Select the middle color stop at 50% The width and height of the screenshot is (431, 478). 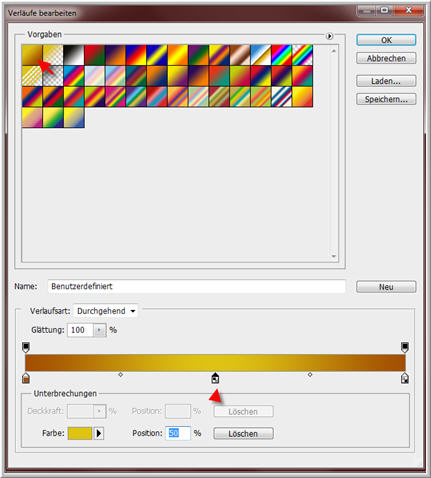(x=215, y=378)
